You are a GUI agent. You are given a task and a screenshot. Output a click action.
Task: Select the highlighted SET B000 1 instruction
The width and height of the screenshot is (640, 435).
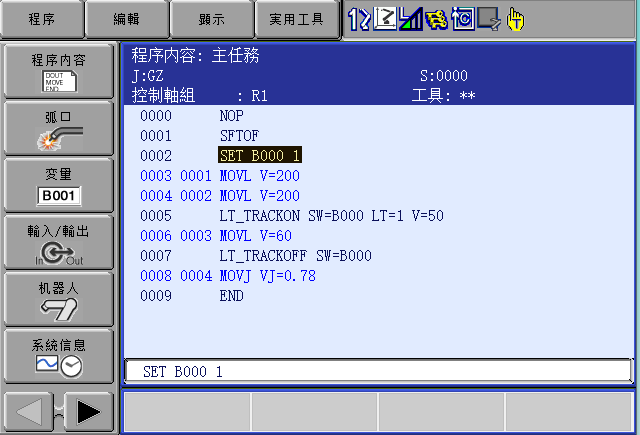[260, 155]
